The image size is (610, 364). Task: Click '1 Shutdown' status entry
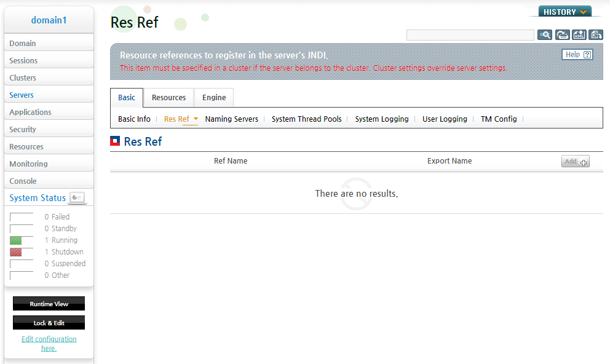coord(64,251)
